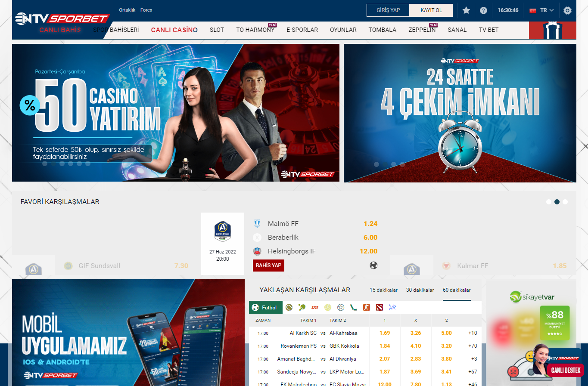This screenshot has height=386, width=588.
Task: Select the handball sport icon
Action: tap(341, 307)
